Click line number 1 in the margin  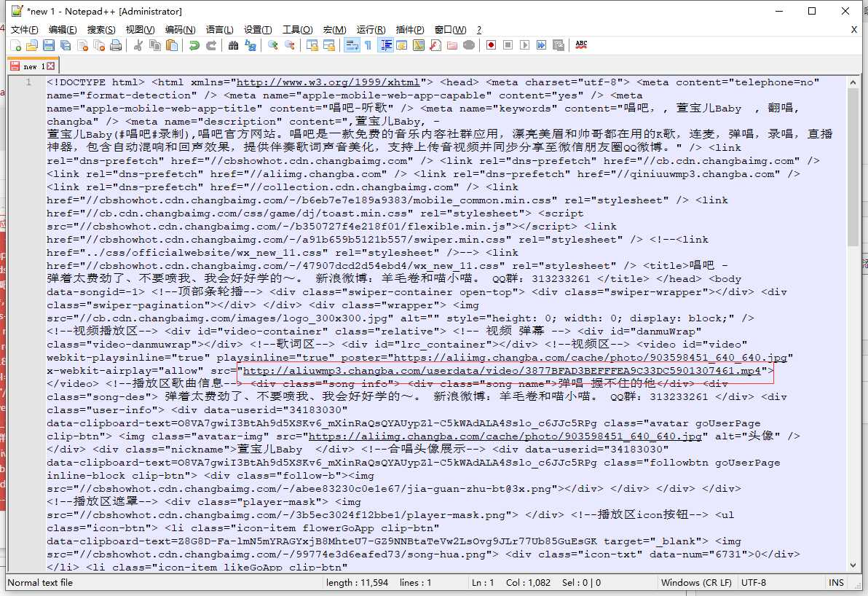pos(28,82)
